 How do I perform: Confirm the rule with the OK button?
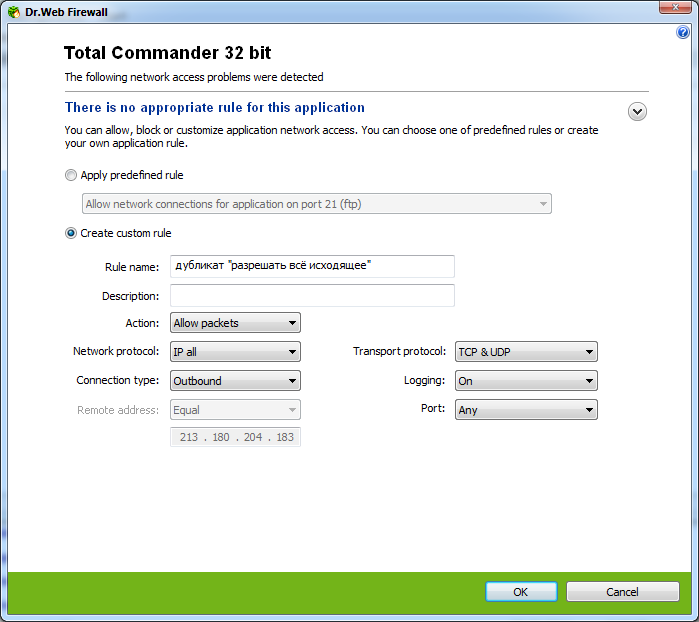tap(521, 592)
